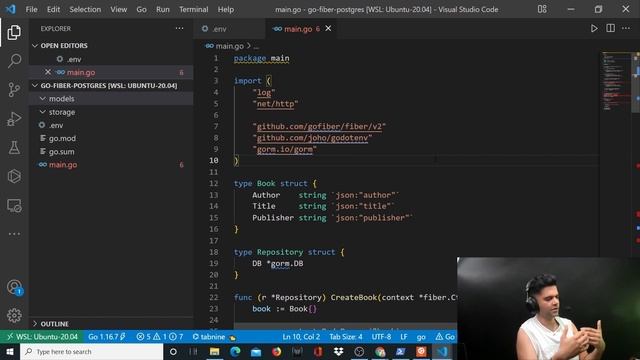Open Google Chrome from taskbar
640x360 pixels.
[380, 351]
